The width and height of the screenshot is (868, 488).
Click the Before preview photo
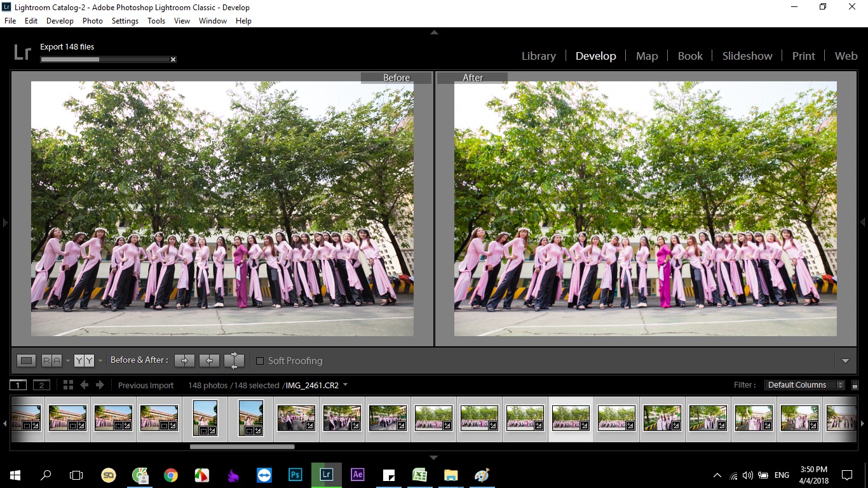[x=222, y=208]
